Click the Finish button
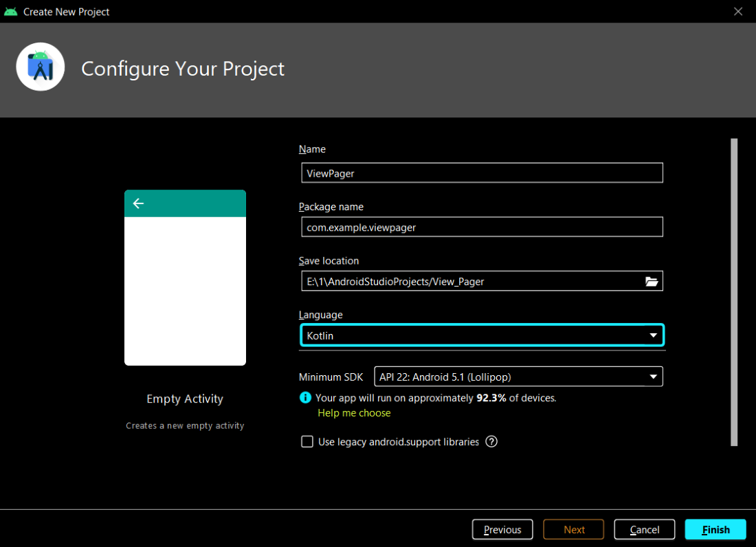Viewport: 756px width, 547px height. (715, 530)
